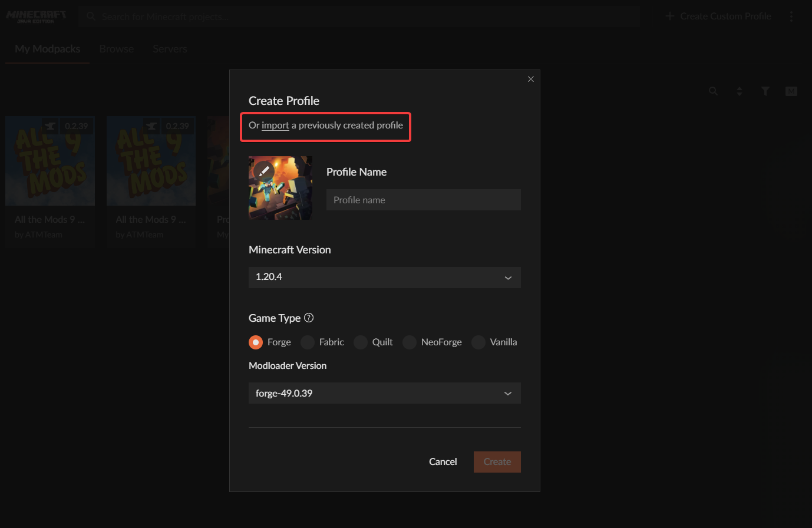This screenshot has height=528, width=812.
Task: Open the three-dot more options menu
Action: [x=791, y=16]
